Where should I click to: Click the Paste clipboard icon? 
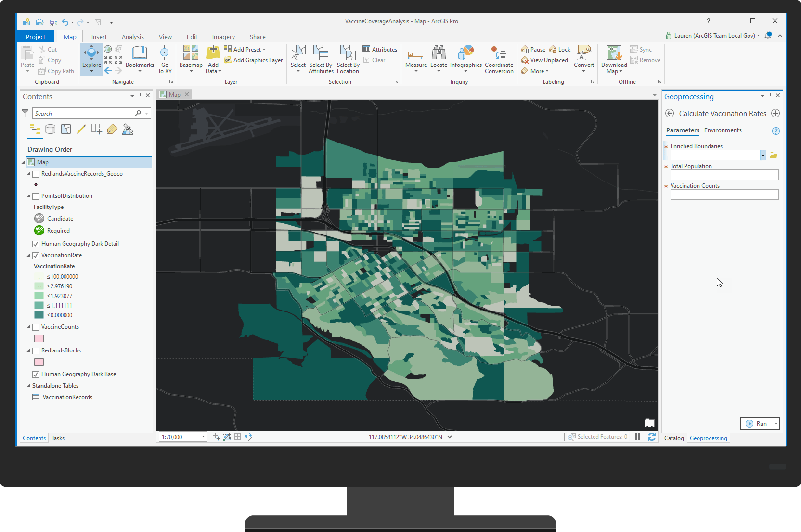[27, 53]
